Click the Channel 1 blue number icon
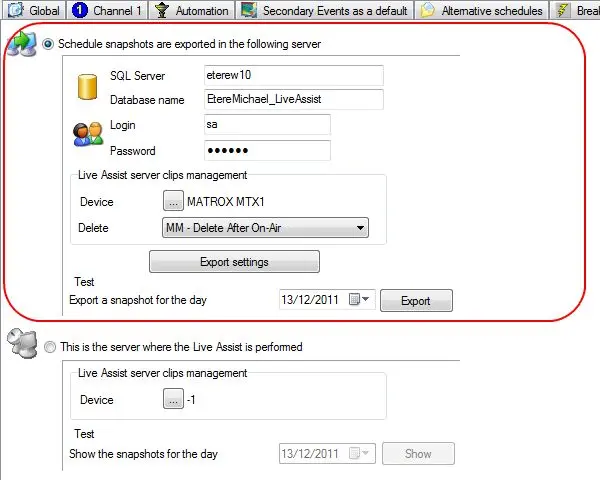Viewport: 600px width, 480px height. pos(80,10)
